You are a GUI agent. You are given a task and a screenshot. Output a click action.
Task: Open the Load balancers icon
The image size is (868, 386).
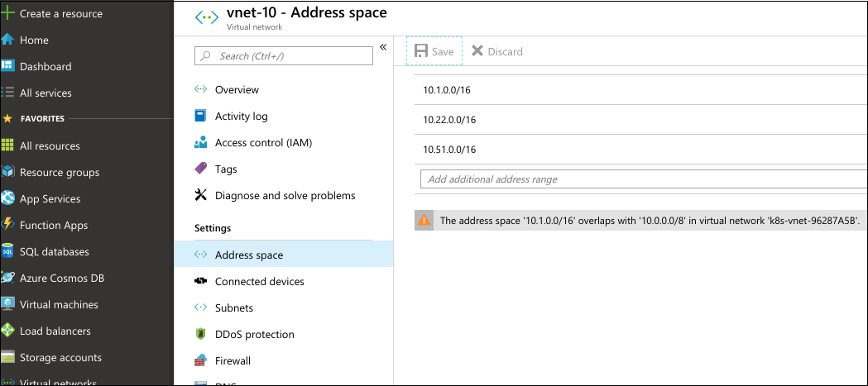(x=8, y=331)
